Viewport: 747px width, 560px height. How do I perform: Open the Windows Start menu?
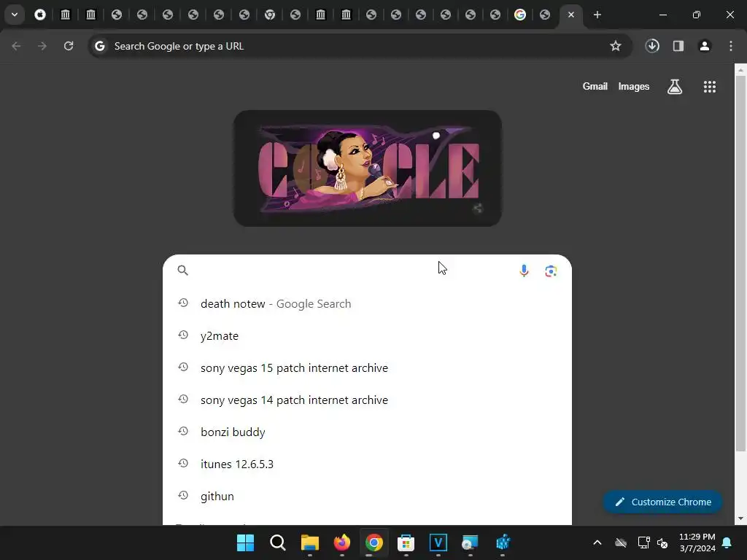[245, 542]
